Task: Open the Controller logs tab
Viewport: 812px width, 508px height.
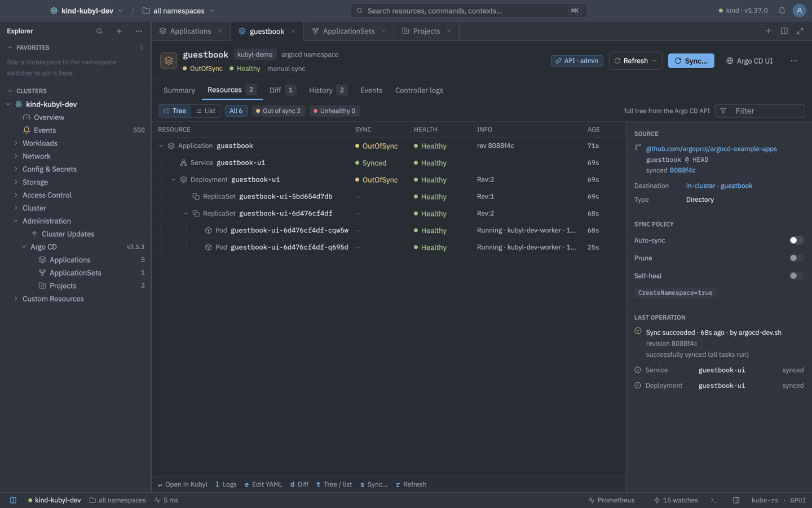Action: point(419,90)
